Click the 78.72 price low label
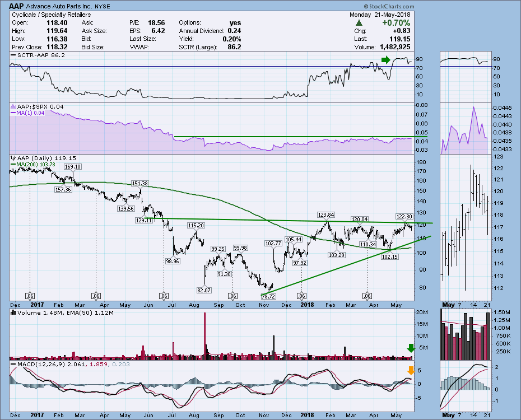Viewport: 521px width, 420px height. coord(269,296)
